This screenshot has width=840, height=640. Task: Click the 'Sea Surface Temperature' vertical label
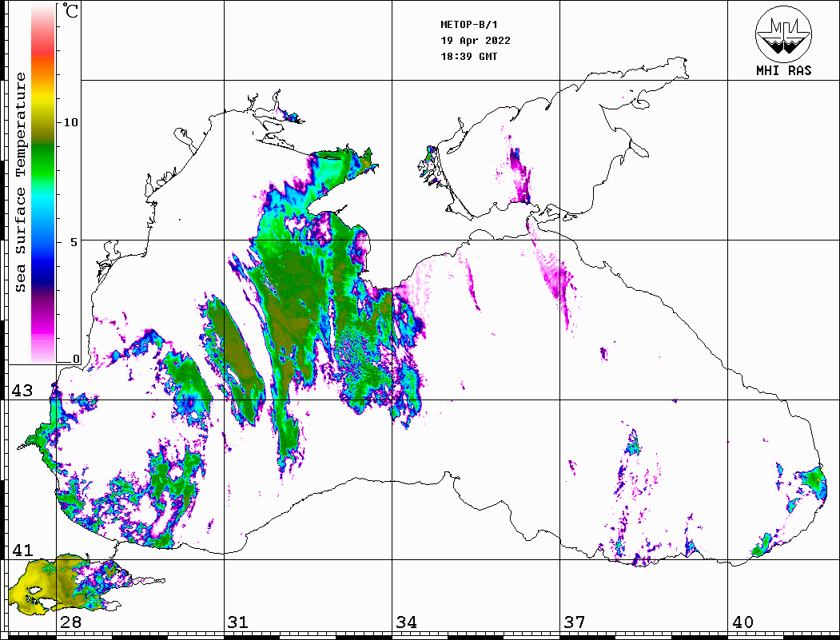click(x=20, y=182)
